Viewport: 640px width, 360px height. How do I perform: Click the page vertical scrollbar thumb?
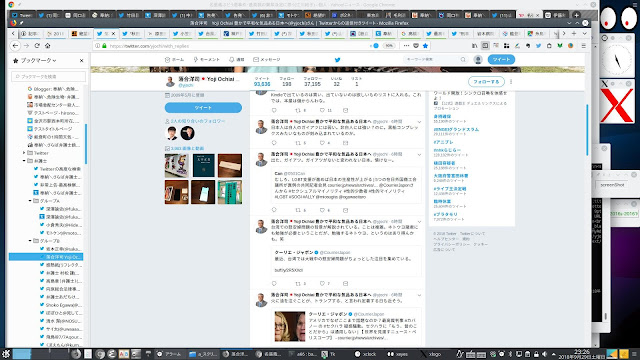[x=587, y=130]
